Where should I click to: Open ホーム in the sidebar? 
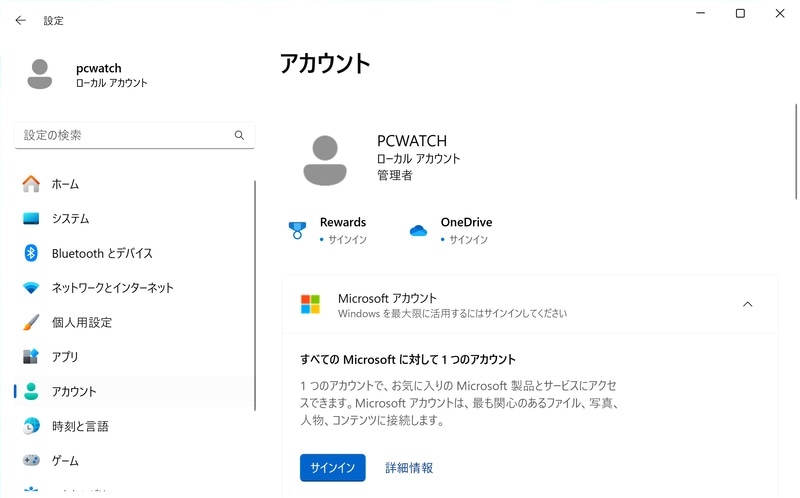pos(135,184)
